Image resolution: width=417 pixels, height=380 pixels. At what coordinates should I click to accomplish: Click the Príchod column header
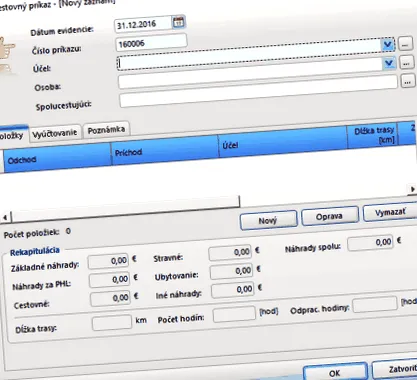165,150
